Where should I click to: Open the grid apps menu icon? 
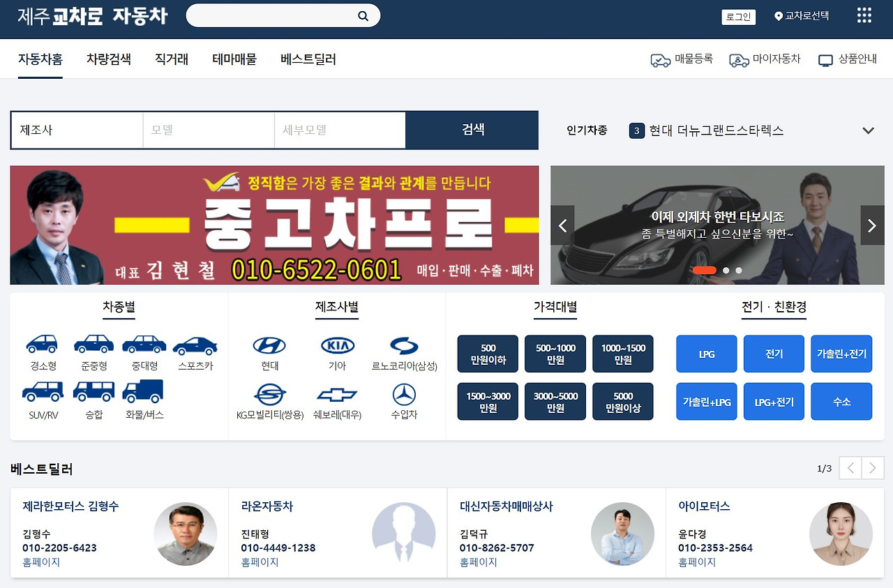864,15
